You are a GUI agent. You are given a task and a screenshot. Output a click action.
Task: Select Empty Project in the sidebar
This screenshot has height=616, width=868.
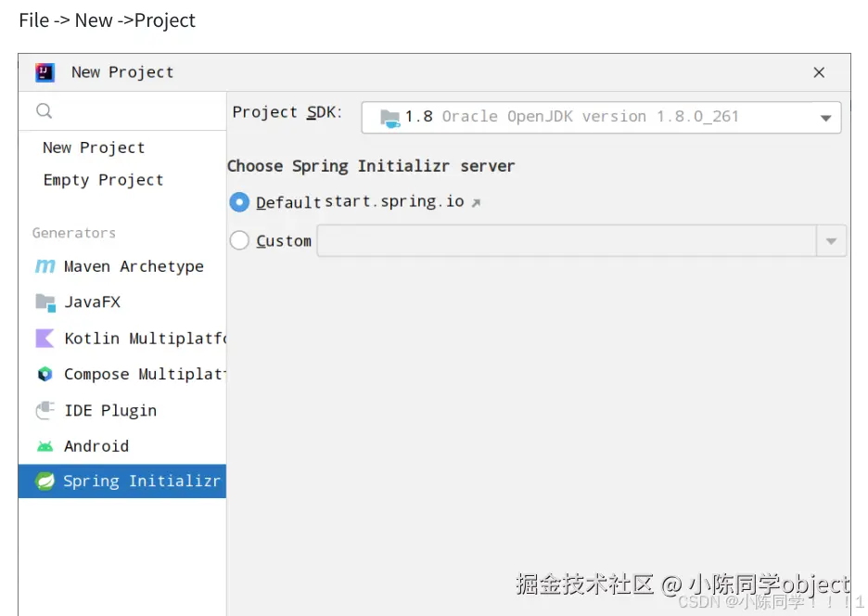coord(103,180)
